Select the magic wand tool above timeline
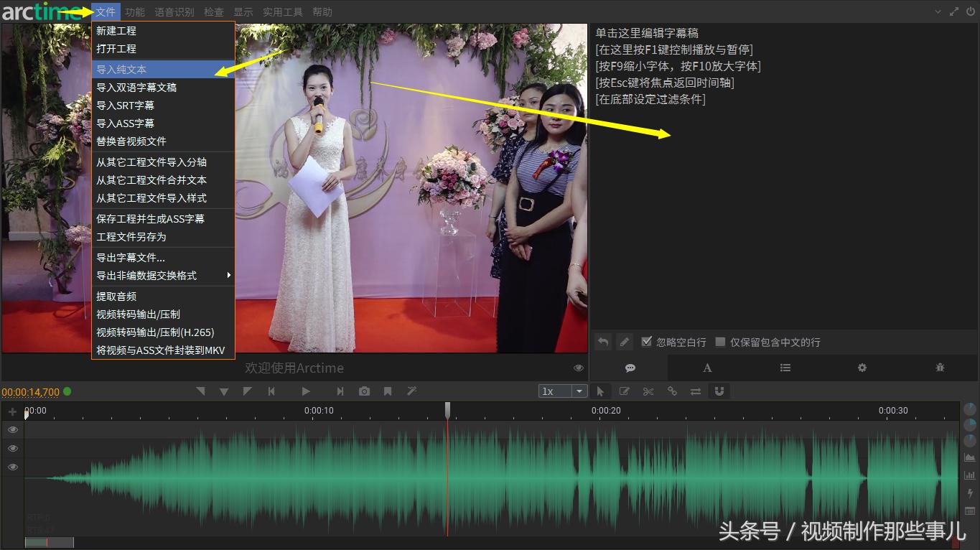 point(411,391)
